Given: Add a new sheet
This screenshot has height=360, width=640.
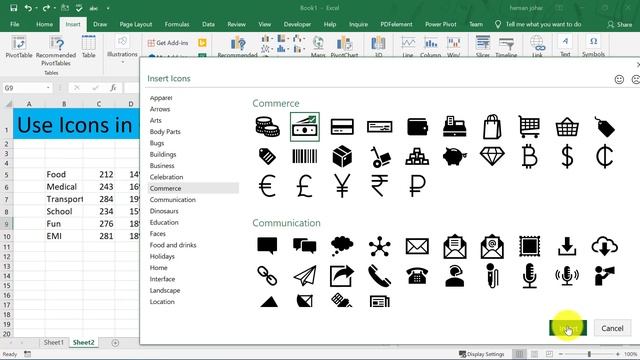Looking at the screenshot, I should pos(115,343).
